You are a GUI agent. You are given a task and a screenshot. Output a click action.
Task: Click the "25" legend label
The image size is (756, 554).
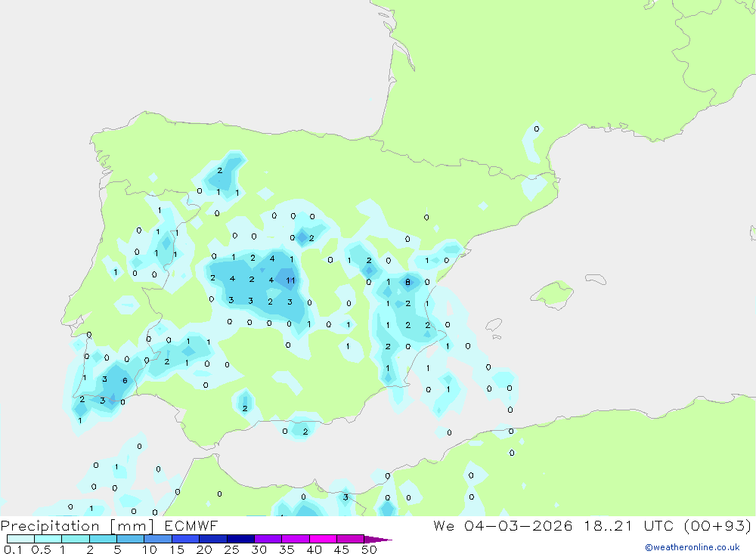click(x=232, y=549)
